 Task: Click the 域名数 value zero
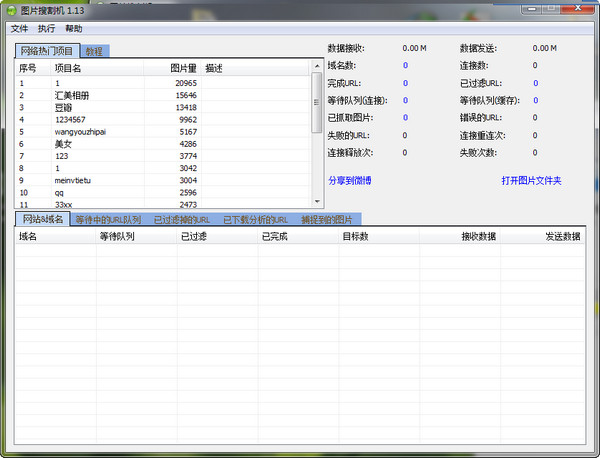pyautogui.click(x=405, y=65)
